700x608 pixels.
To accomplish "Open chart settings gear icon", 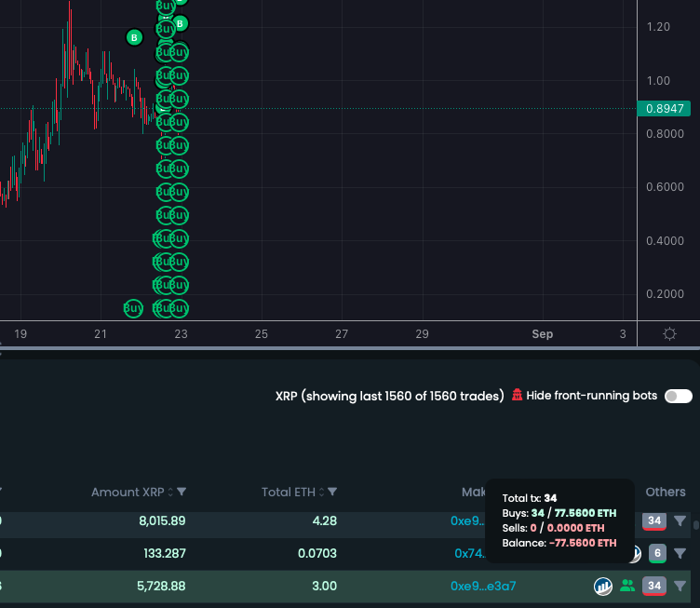I will pyautogui.click(x=669, y=334).
